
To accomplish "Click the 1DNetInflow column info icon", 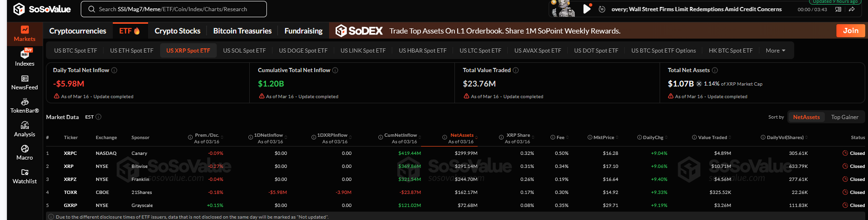I will [x=251, y=138].
